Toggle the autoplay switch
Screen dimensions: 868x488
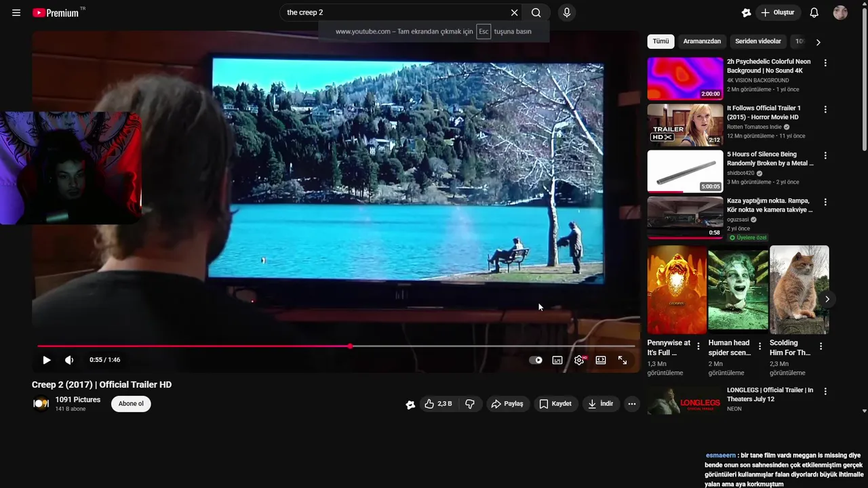[536, 360]
